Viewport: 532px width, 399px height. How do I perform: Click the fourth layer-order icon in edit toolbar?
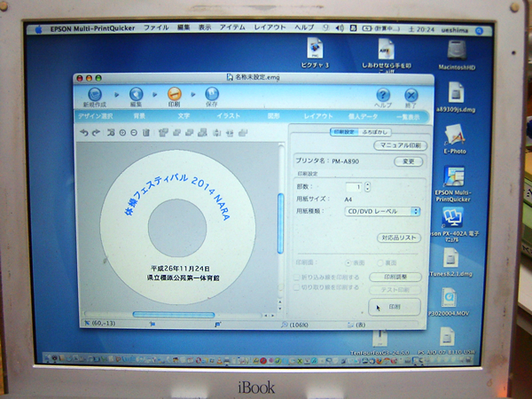pos(202,133)
